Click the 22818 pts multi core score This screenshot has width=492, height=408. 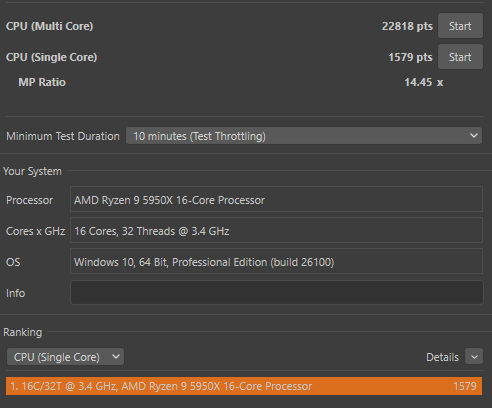pyautogui.click(x=407, y=26)
